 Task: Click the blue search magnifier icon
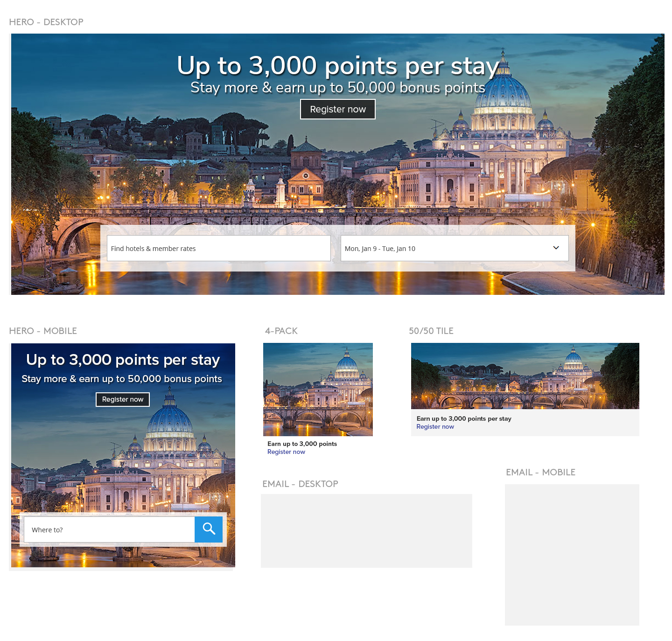pyautogui.click(x=209, y=529)
